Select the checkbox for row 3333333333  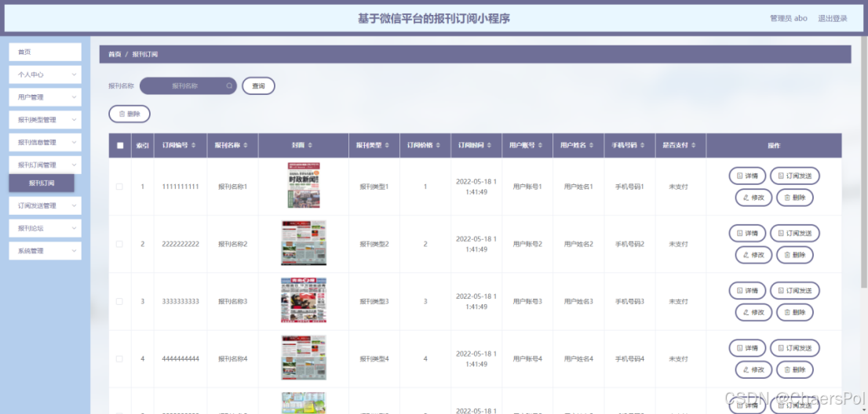click(x=119, y=301)
